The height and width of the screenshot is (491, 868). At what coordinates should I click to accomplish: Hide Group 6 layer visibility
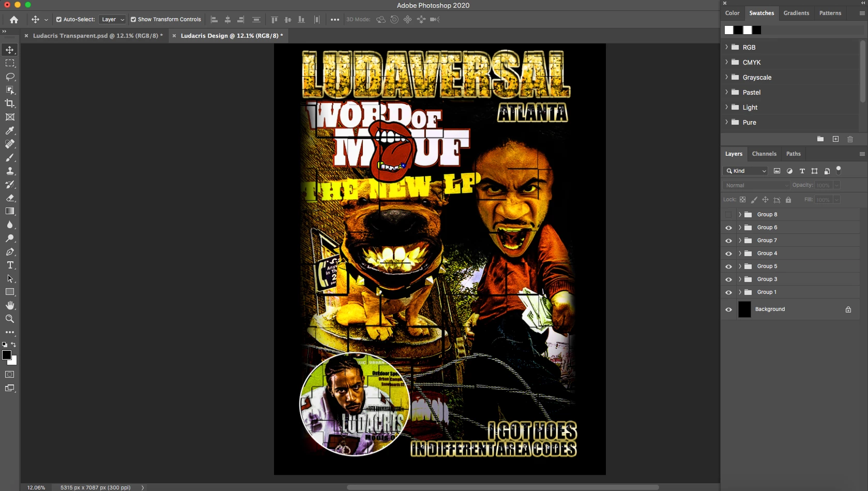point(728,228)
